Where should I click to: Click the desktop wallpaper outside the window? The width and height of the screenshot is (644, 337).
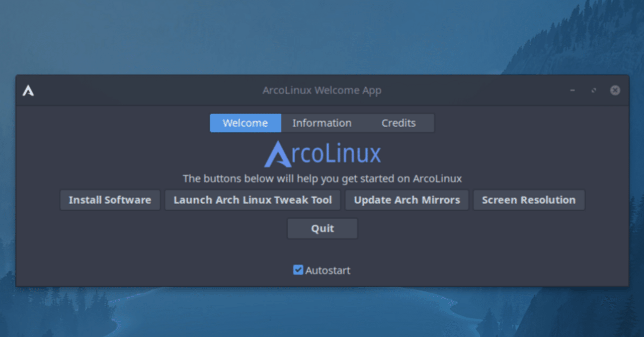click(322, 35)
